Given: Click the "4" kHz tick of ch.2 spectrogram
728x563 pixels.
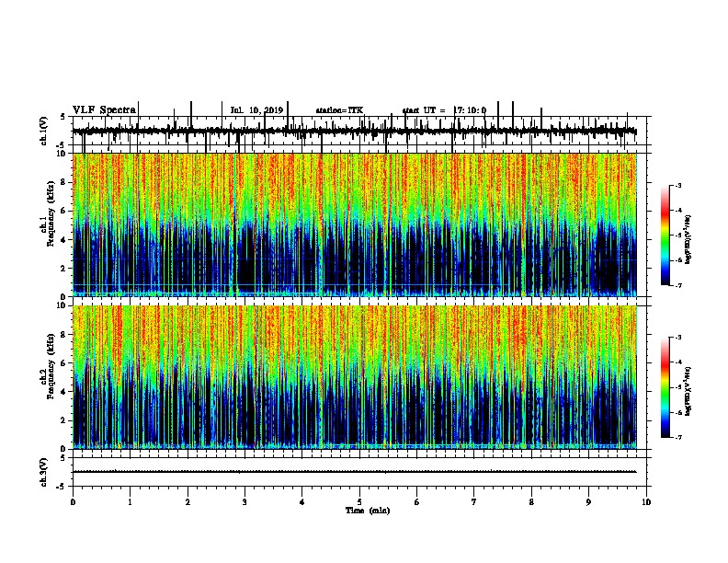Looking at the screenshot, I should pyautogui.click(x=64, y=392).
